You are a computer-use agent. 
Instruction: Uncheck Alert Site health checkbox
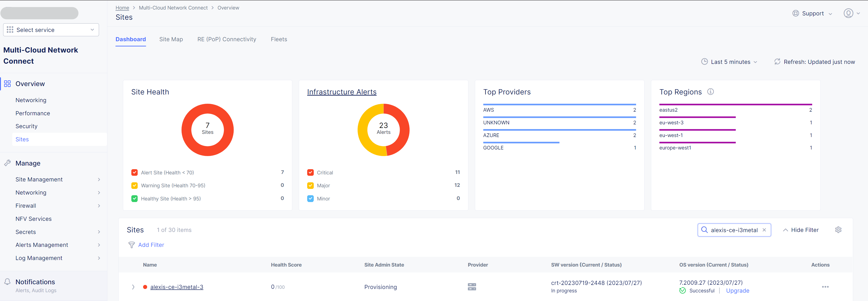click(134, 172)
